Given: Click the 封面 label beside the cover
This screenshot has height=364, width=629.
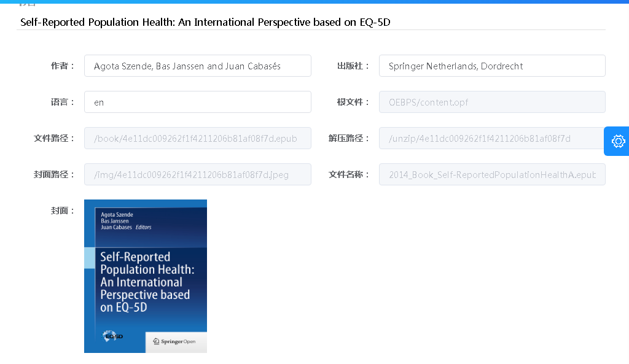Looking at the screenshot, I should [63, 210].
